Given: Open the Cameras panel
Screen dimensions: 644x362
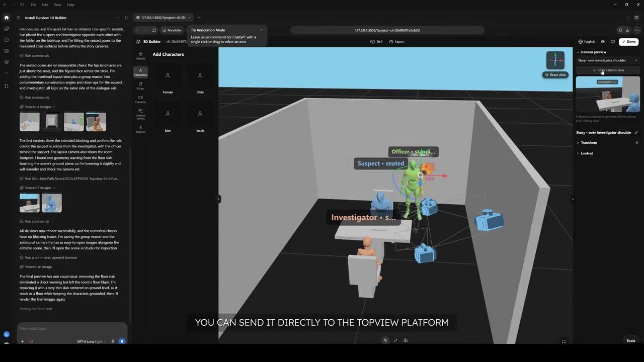Looking at the screenshot, I should [x=140, y=100].
